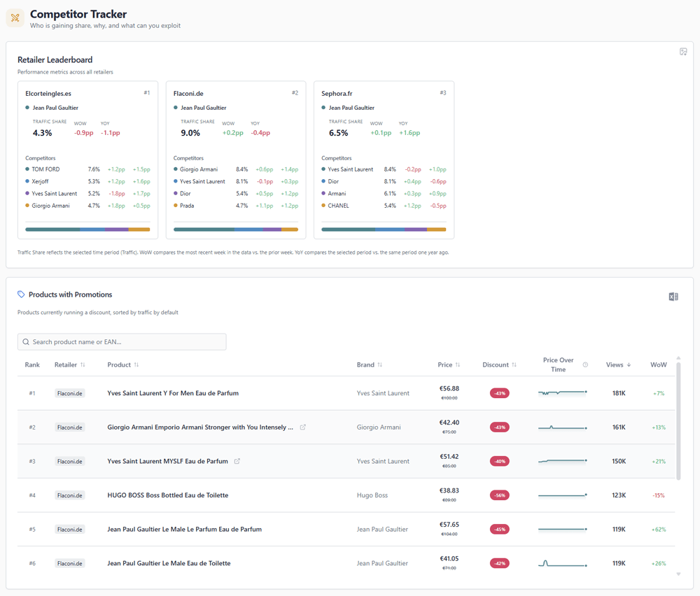The height and width of the screenshot is (596, 700).
Task: Sort table by Discount column arrows
Action: (x=514, y=365)
